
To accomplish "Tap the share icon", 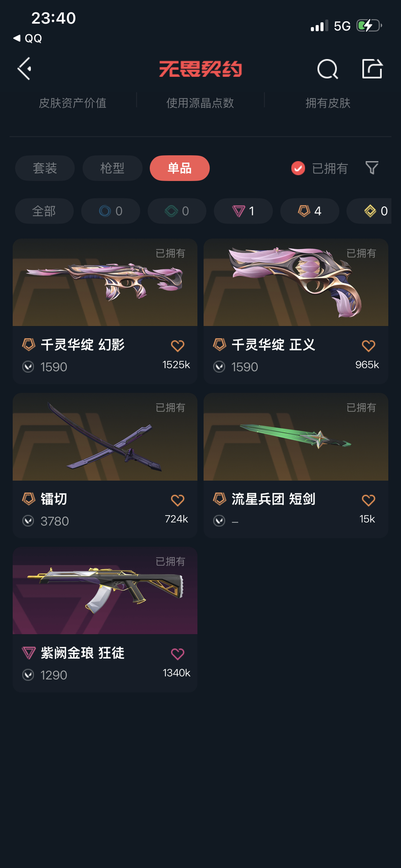I will (372, 69).
